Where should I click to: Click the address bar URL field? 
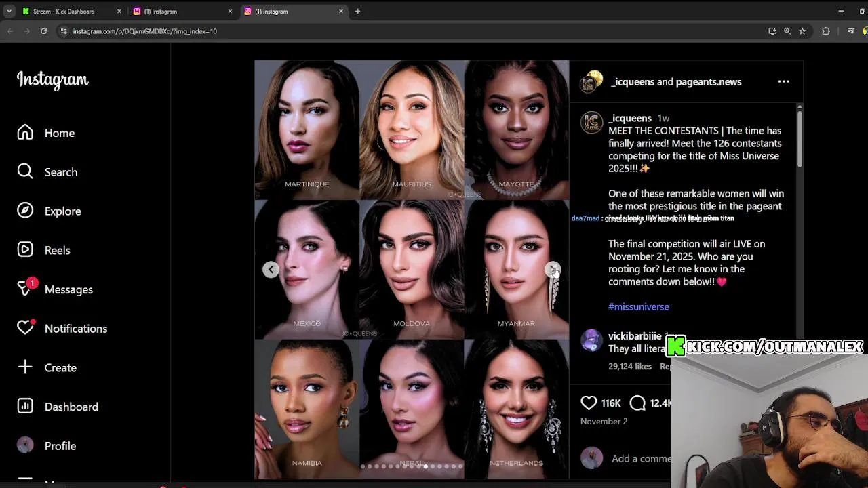click(407, 31)
